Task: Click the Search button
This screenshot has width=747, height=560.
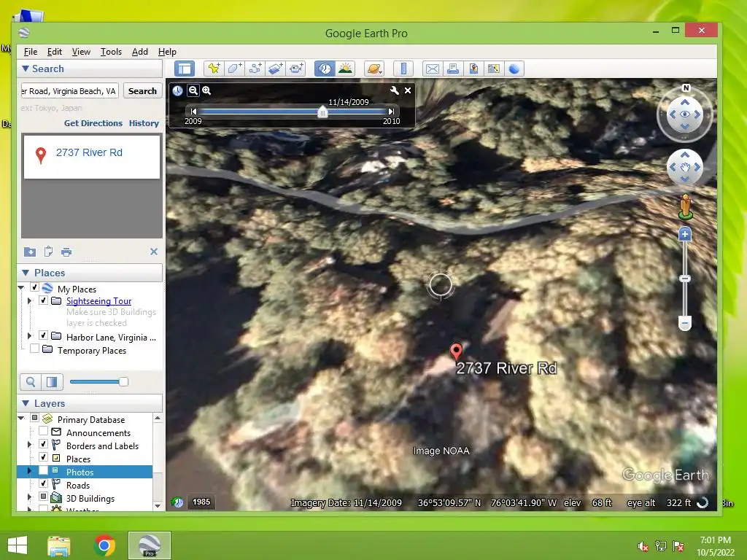Action: tap(142, 91)
